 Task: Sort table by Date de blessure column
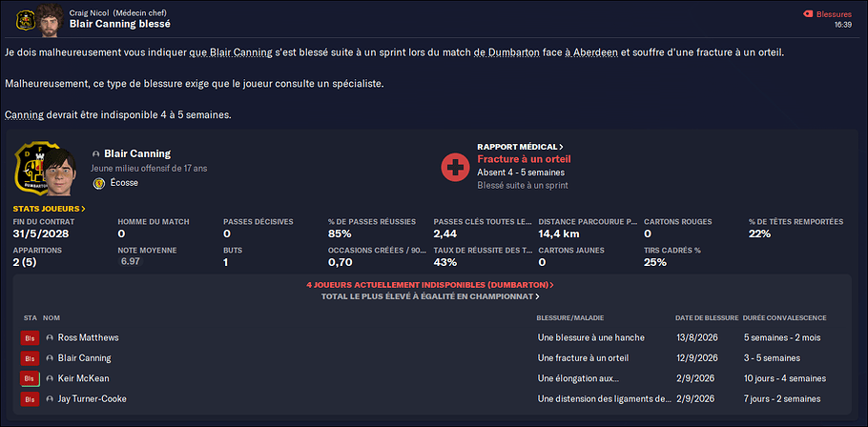[707, 318]
